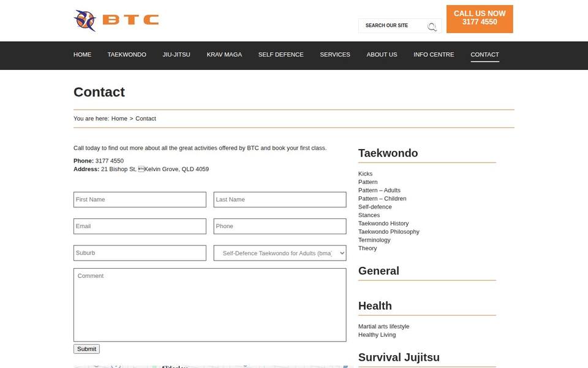Open the Terminology link
Screen dimensions: 588x368
[374, 240]
